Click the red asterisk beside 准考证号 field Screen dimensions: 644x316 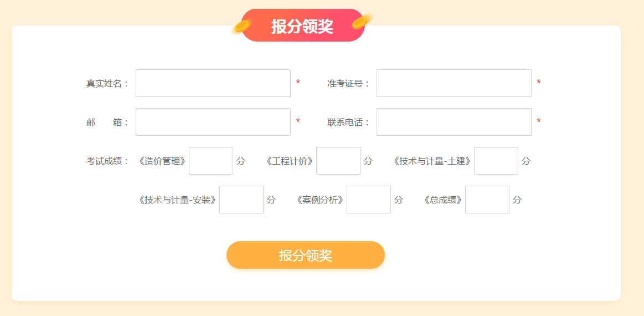pyautogui.click(x=539, y=83)
